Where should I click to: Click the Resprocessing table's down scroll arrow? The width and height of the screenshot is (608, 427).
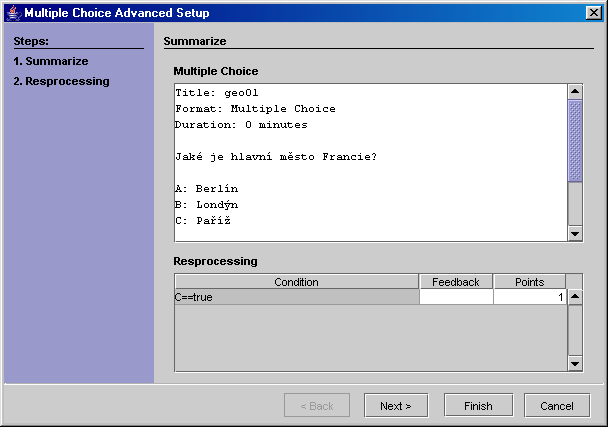pos(575,364)
